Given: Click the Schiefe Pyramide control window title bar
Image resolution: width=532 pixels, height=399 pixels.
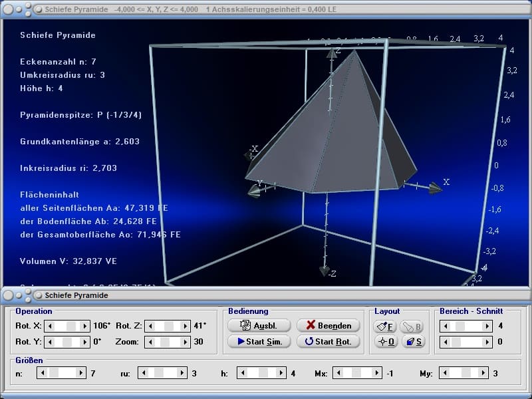Looking at the screenshot, I should [266, 295].
